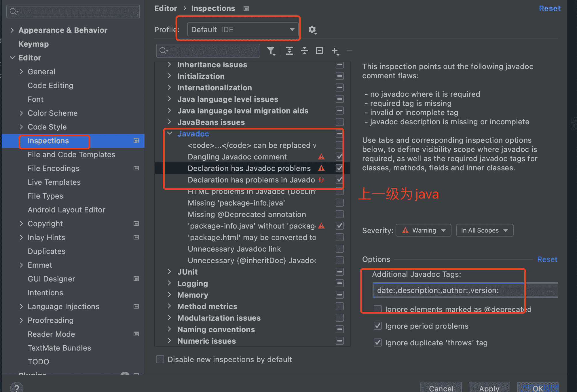Click project icon on Inspections sidebar row

[x=136, y=140]
